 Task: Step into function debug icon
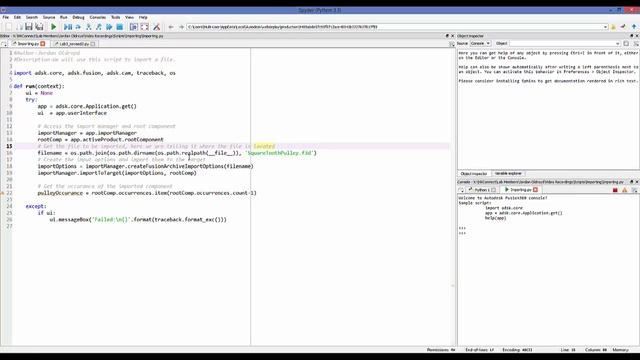pos(89,27)
